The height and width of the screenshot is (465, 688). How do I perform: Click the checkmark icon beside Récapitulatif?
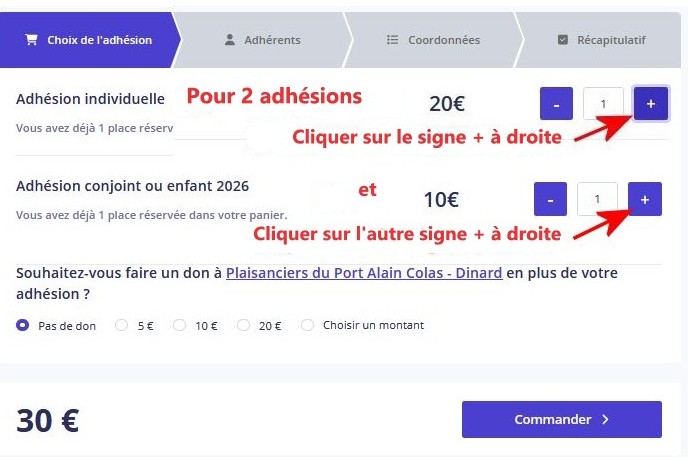tap(563, 40)
